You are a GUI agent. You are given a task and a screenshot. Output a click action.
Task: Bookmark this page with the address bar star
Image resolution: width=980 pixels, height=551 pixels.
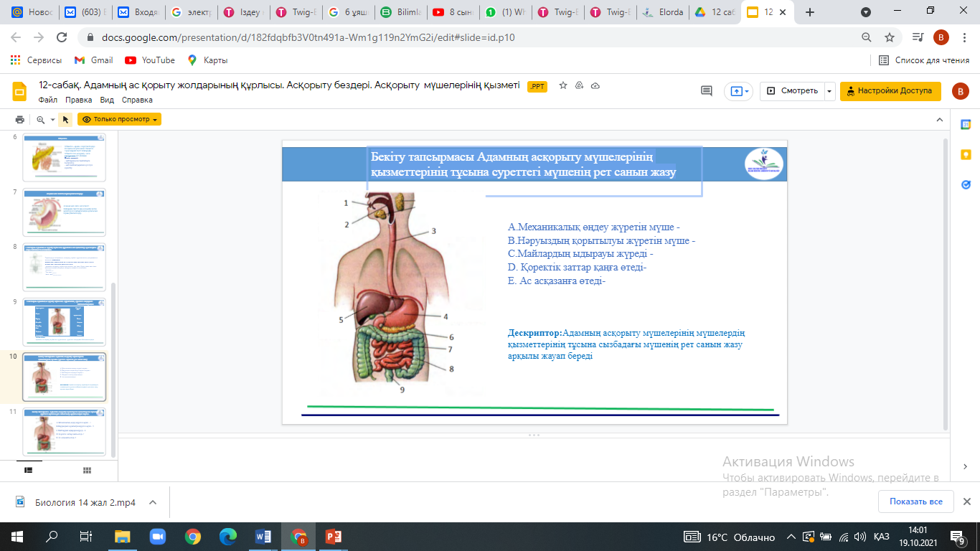(x=890, y=37)
